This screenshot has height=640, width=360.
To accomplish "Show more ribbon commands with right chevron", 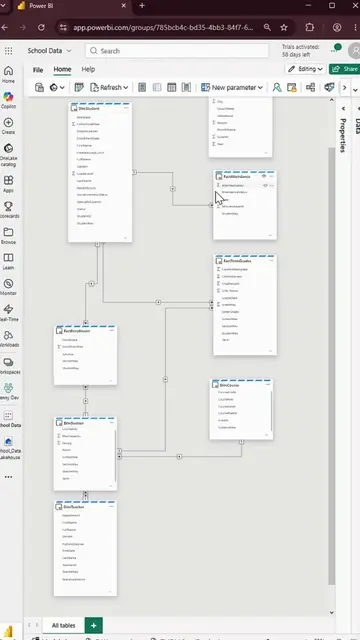I will (344, 87).
